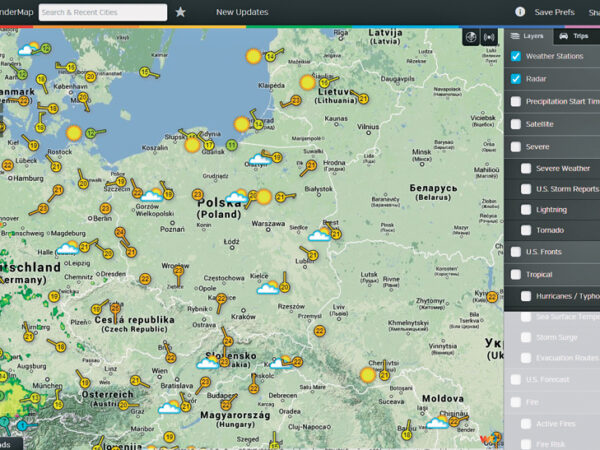Viewport: 600px width, 450px height.
Task: Open the New Updates link
Action: 242,12
